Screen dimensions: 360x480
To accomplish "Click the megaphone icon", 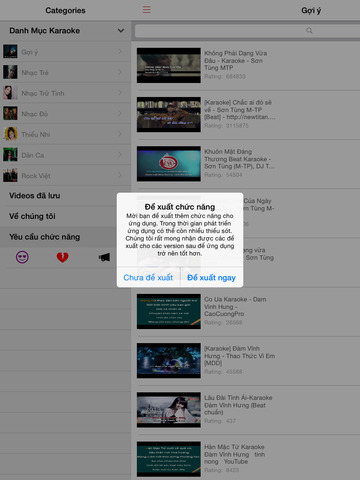I will coord(104,257).
